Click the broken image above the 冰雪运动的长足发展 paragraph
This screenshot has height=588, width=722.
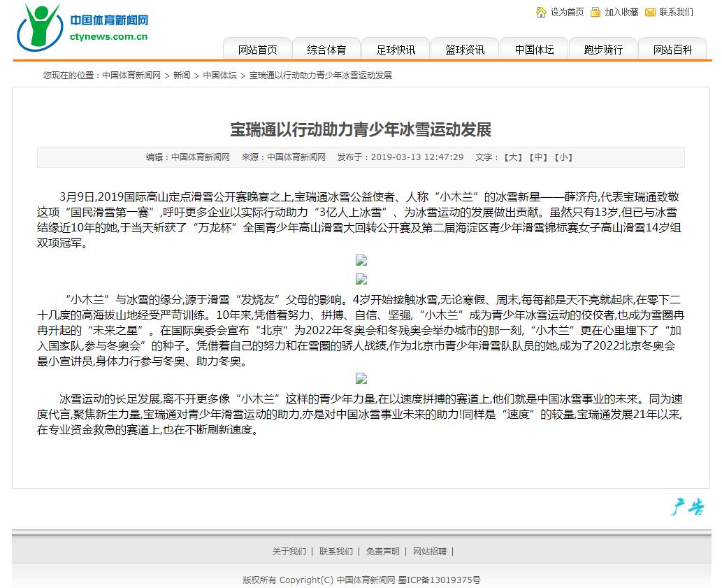(x=361, y=378)
